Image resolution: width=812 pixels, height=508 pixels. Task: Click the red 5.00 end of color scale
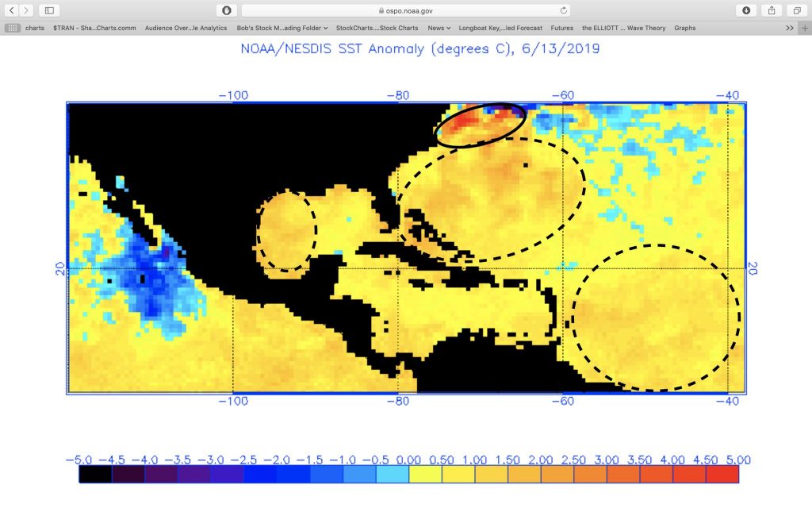(x=722, y=475)
